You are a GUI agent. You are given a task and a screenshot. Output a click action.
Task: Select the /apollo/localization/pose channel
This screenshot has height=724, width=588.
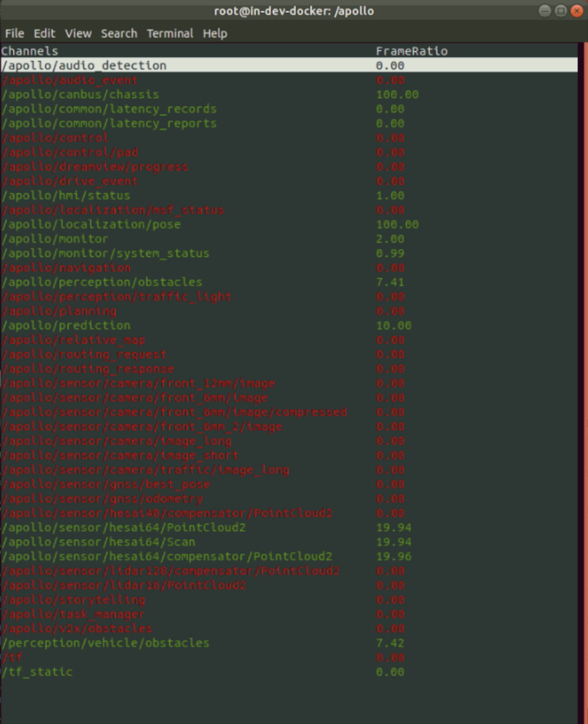point(90,224)
